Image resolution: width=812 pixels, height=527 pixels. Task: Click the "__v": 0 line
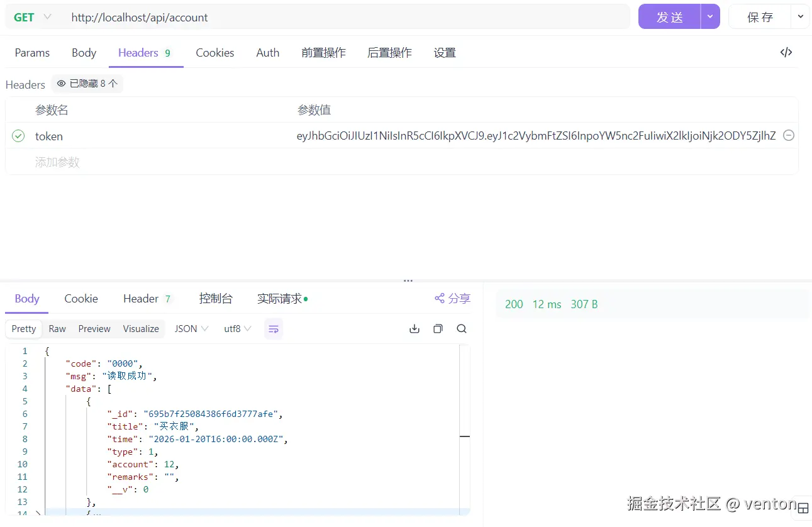(128, 489)
